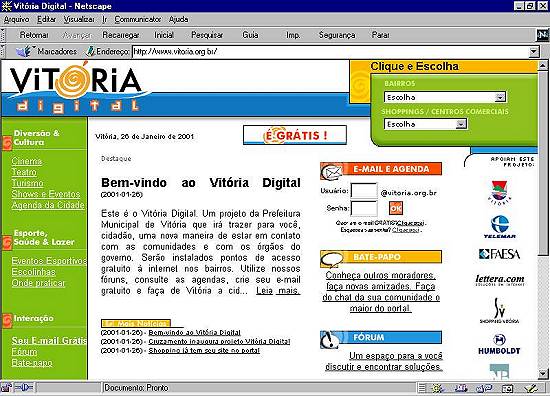Viewport: 550px width, 396px height.
Task: Click the Recarregar toolbar button
Action: pyautogui.click(x=121, y=35)
